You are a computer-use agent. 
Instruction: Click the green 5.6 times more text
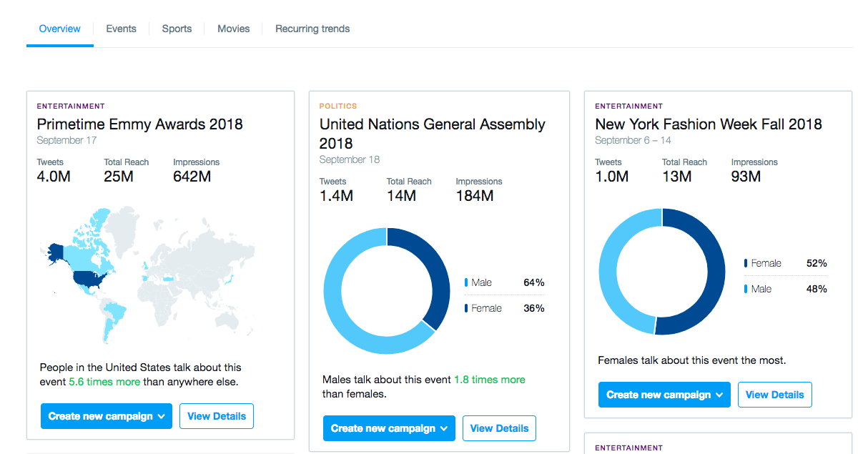click(x=104, y=382)
